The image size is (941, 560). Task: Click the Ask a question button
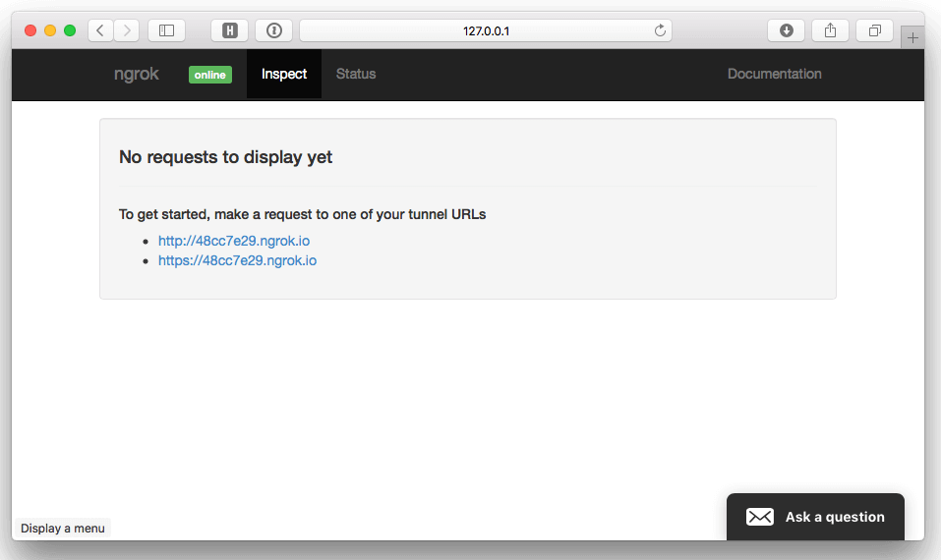(815, 517)
